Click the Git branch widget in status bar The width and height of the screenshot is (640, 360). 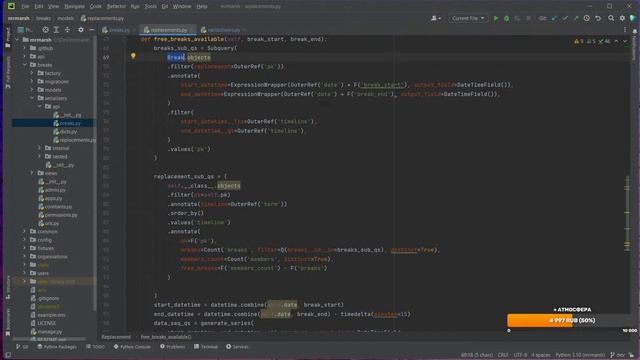pos(618,355)
